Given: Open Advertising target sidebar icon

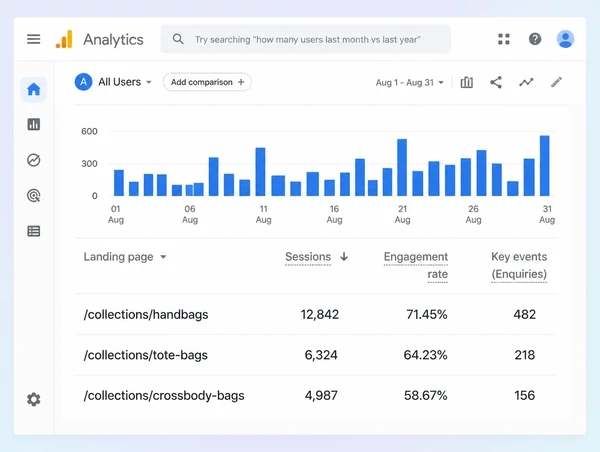Looking at the screenshot, I should tap(34, 196).
